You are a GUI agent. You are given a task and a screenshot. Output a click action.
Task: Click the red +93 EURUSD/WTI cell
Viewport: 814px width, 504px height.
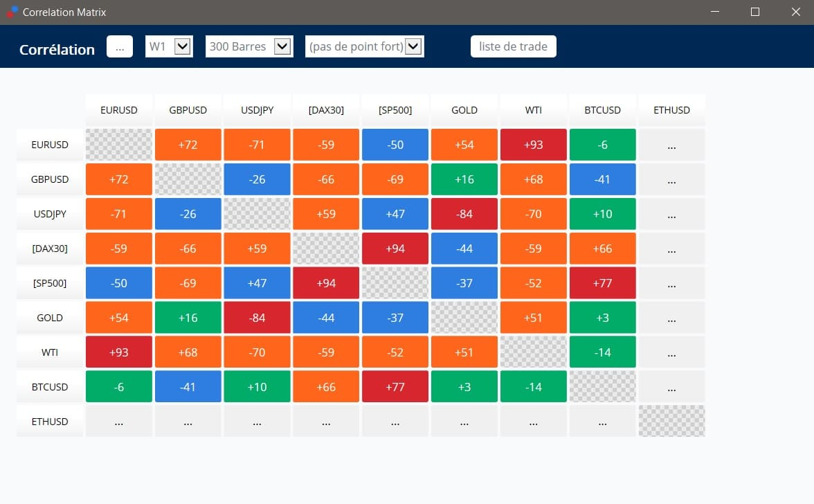click(x=533, y=145)
